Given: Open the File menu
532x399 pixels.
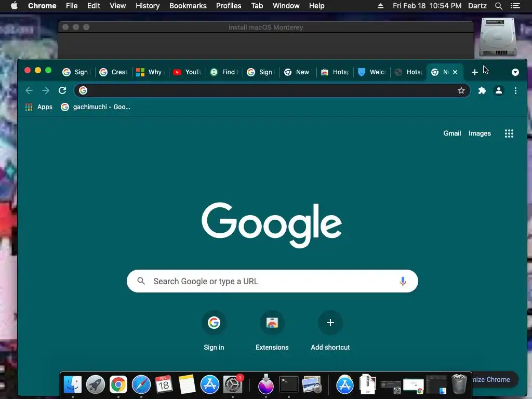Looking at the screenshot, I should [72, 6].
